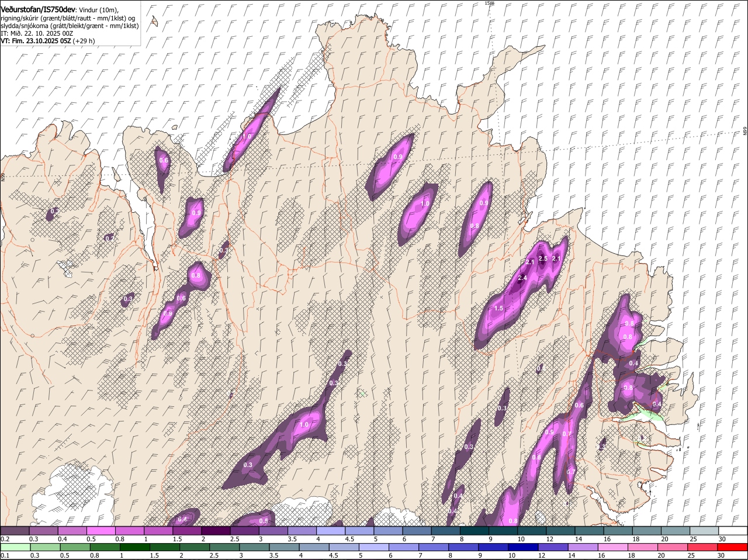748x560 pixels.
Task: Choose the 3.5 swatch in upper legend row
Action: click(302, 531)
